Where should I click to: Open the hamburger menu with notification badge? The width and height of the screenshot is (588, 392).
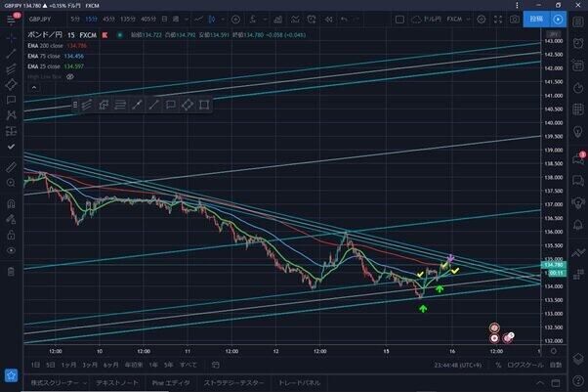[x=11, y=18]
